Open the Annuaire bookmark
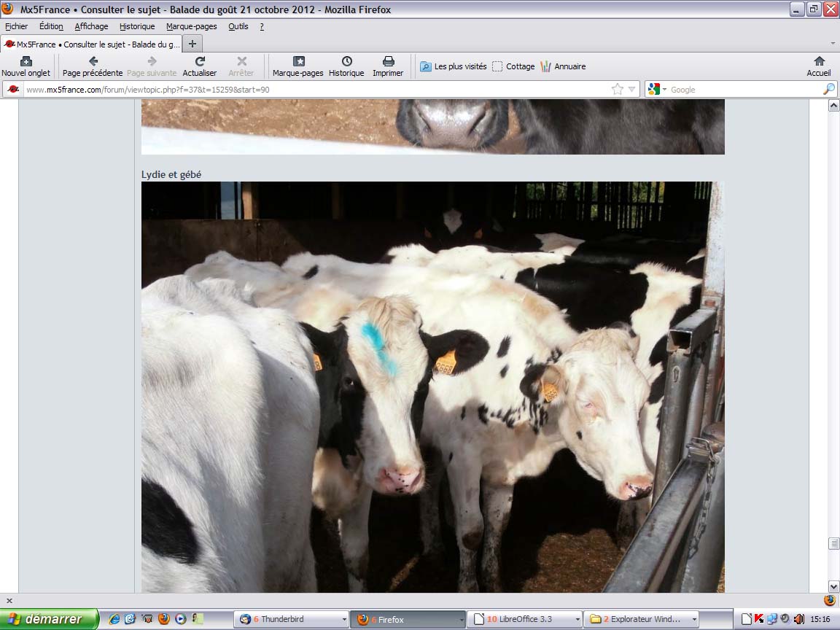The width and height of the screenshot is (840, 630). coord(563,66)
